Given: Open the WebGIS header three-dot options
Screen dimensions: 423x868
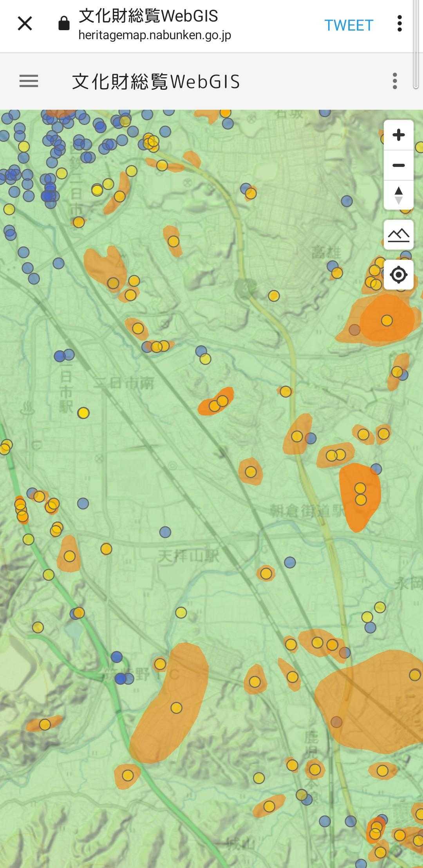Looking at the screenshot, I should point(395,81).
